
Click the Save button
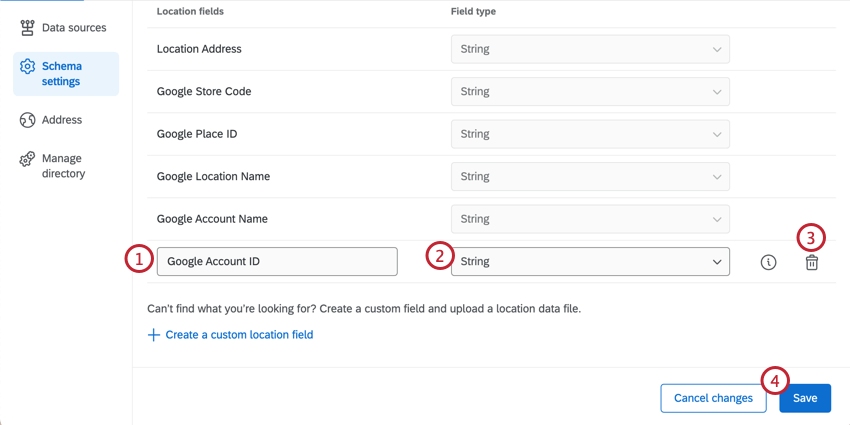(x=805, y=398)
